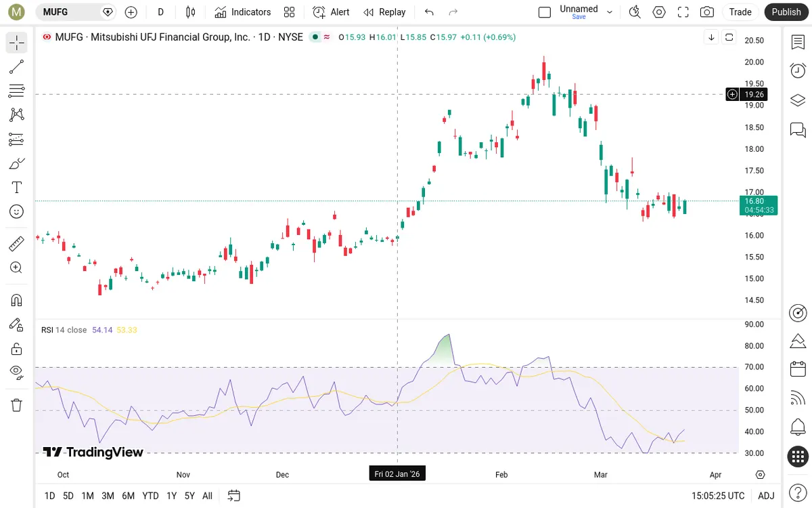The image size is (812, 508).
Task: Toggle stay in drawing mode
Action: 17,324
